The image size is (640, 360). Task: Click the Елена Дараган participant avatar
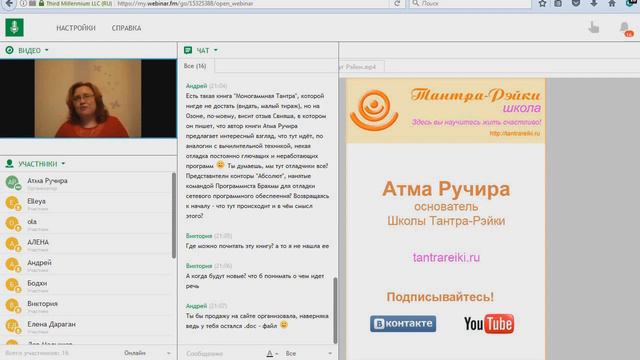(13, 326)
